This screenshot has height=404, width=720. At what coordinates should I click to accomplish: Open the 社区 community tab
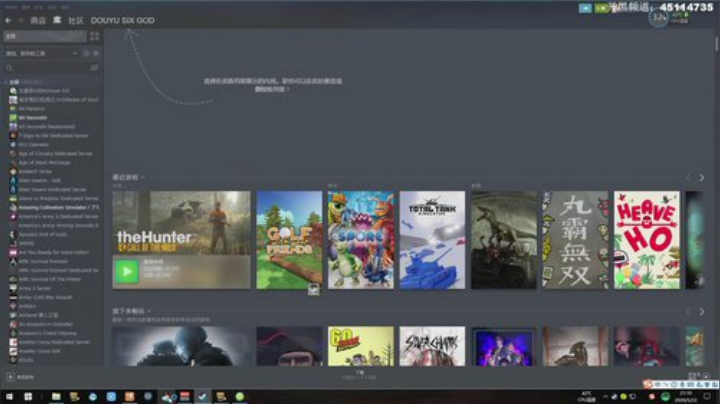click(76, 20)
